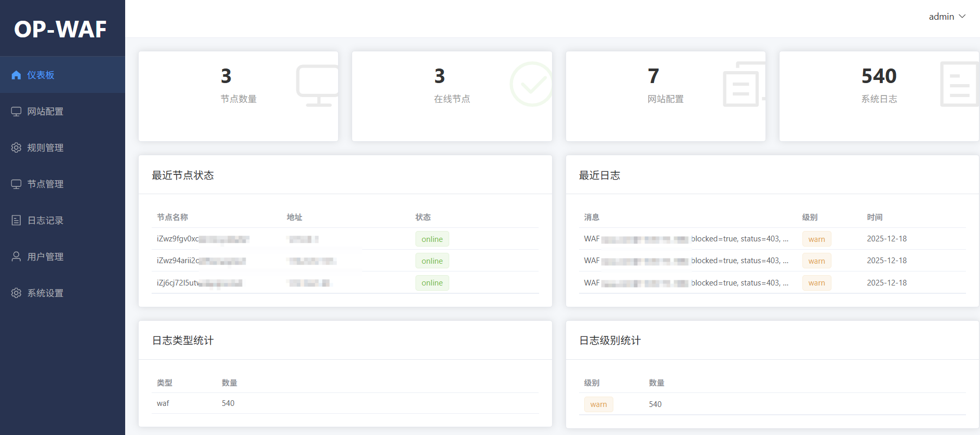Click online status tag for iZwz9fgv0xc node
The width and height of the screenshot is (980, 435).
tap(432, 239)
